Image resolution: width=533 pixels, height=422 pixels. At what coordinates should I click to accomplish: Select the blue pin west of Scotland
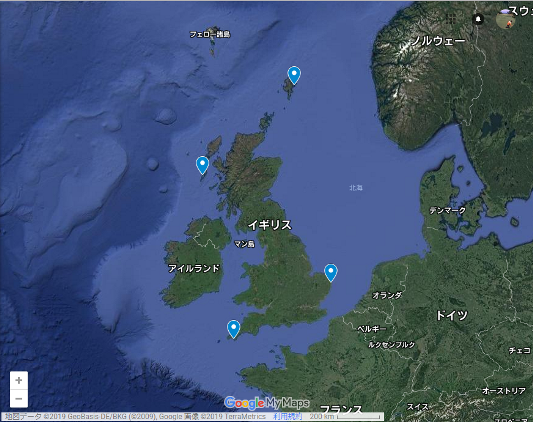(x=203, y=166)
